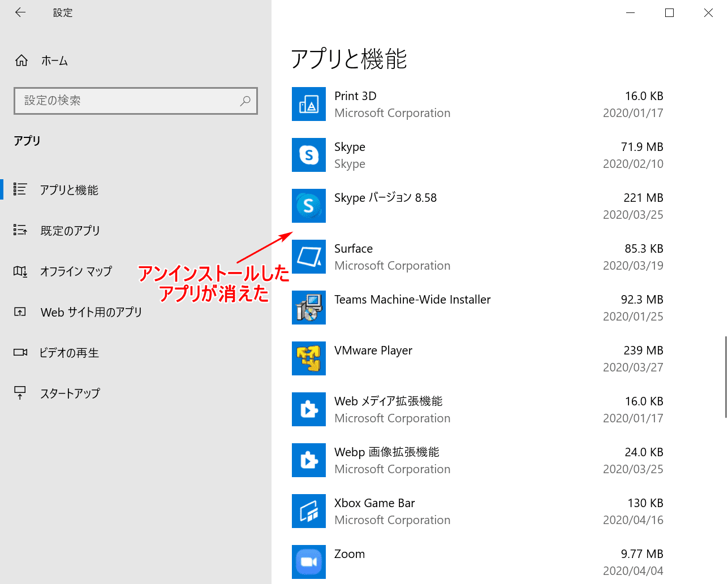Click the 92.3 MB size value
This screenshot has width=728, height=584.
[x=642, y=300]
